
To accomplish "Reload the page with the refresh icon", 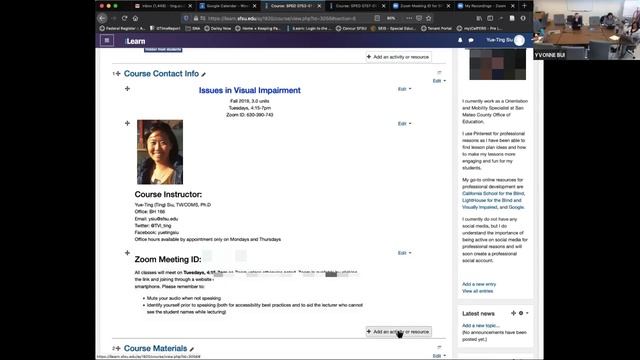I will pyautogui.click(x=124, y=18).
